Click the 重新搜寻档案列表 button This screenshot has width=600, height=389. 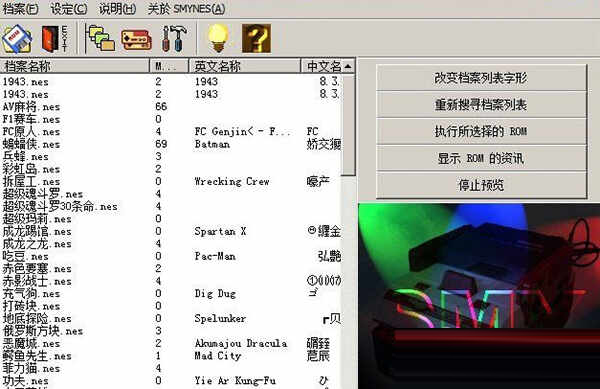coord(481,104)
